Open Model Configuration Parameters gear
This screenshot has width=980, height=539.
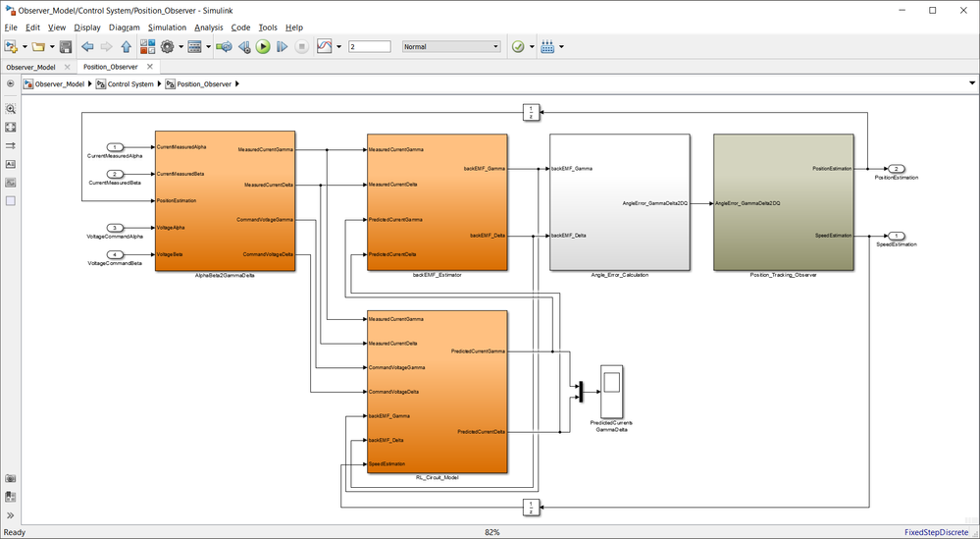pyautogui.click(x=167, y=46)
